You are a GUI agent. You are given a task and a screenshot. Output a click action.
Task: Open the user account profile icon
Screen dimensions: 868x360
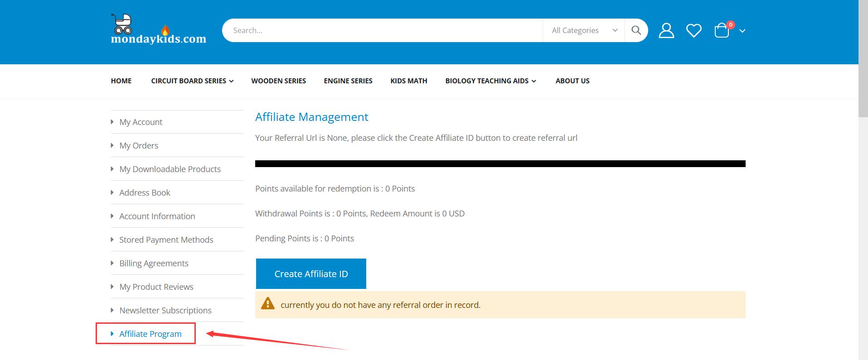tap(666, 30)
